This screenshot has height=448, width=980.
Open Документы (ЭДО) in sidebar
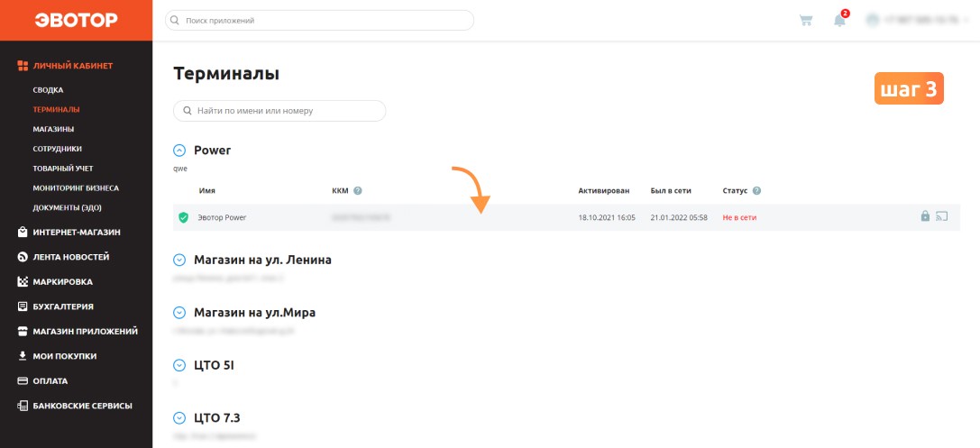[x=68, y=207]
